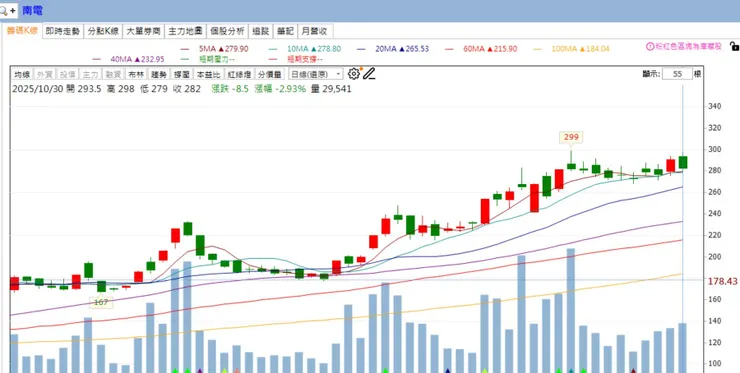Switch to the 月營收 tab
Screen dimensions: 740x373
[x=316, y=31]
